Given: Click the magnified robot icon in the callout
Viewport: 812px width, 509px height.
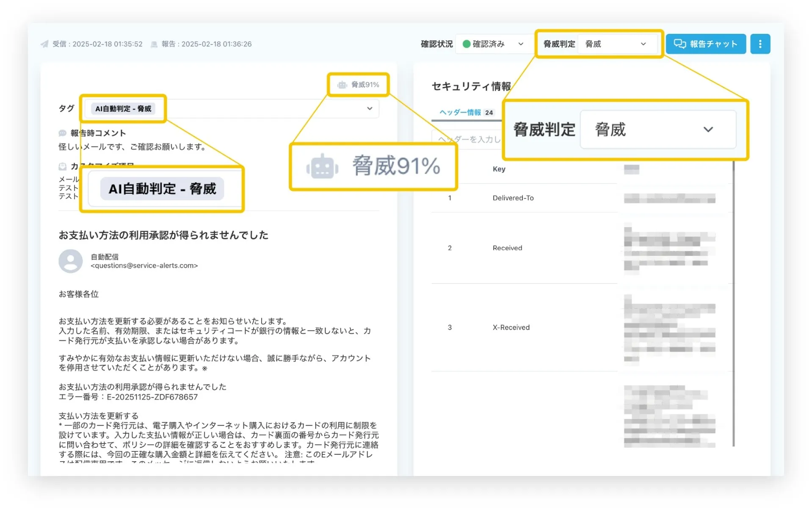Looking at the screenshot, I should (321, 167).
